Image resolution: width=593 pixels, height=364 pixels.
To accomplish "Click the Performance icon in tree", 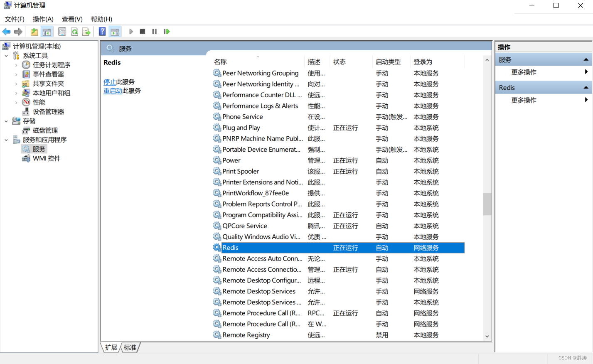I will click(x=26, y=102).
